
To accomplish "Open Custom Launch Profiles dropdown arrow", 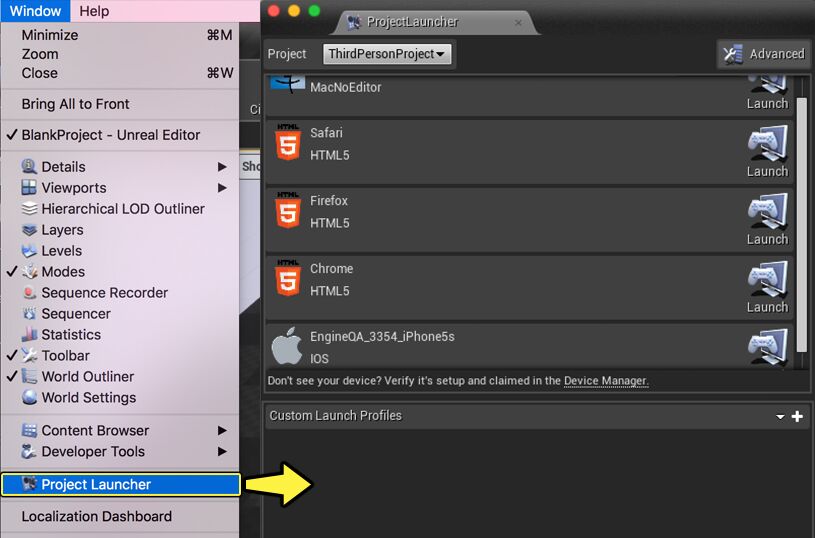I will pyautogui.click(x=780, y=416).
